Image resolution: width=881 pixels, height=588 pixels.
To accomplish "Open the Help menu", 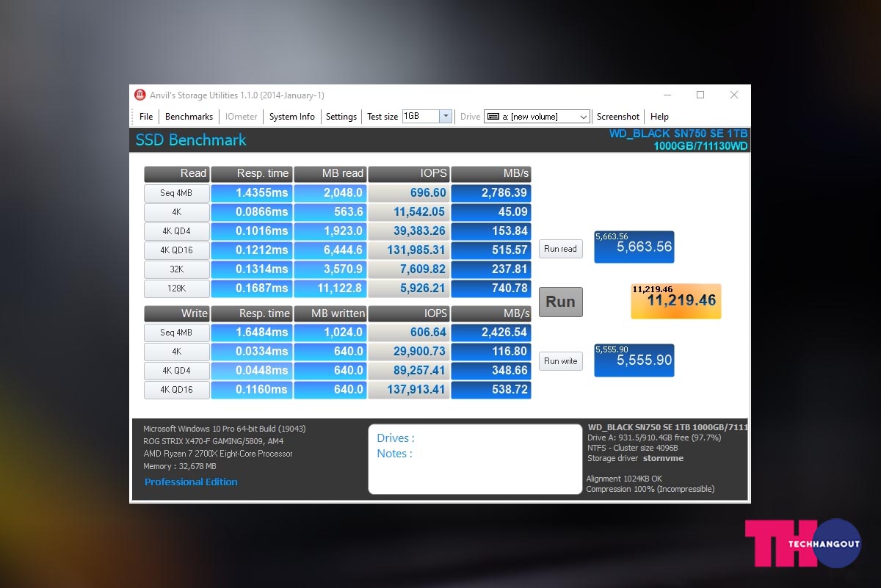I will pyautogui.click(x=659, y=117).
